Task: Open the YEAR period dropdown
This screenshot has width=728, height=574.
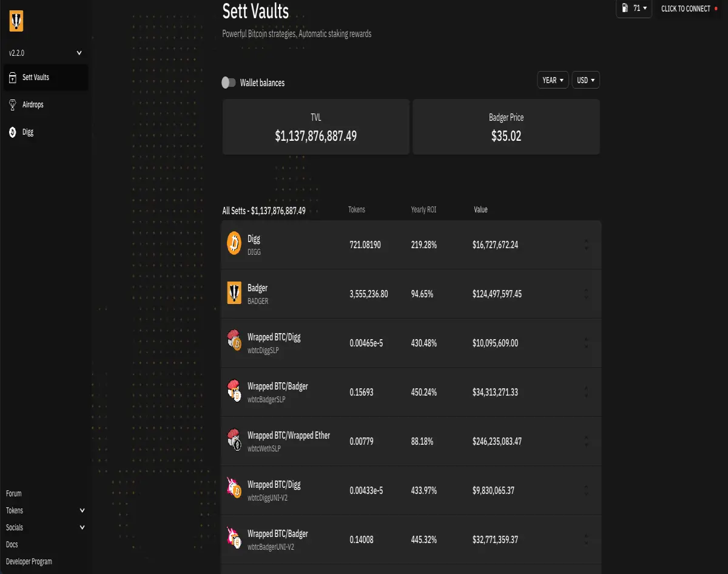Action: point(553,80)
